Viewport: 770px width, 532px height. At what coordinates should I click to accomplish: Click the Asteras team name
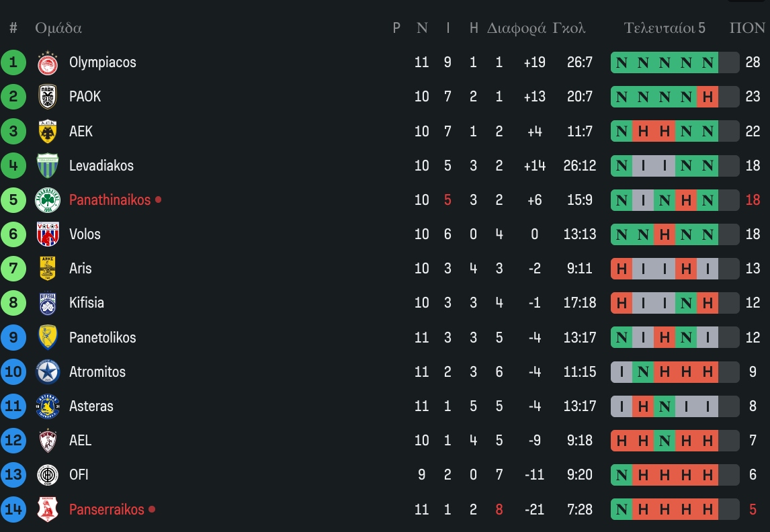point(91,406)
